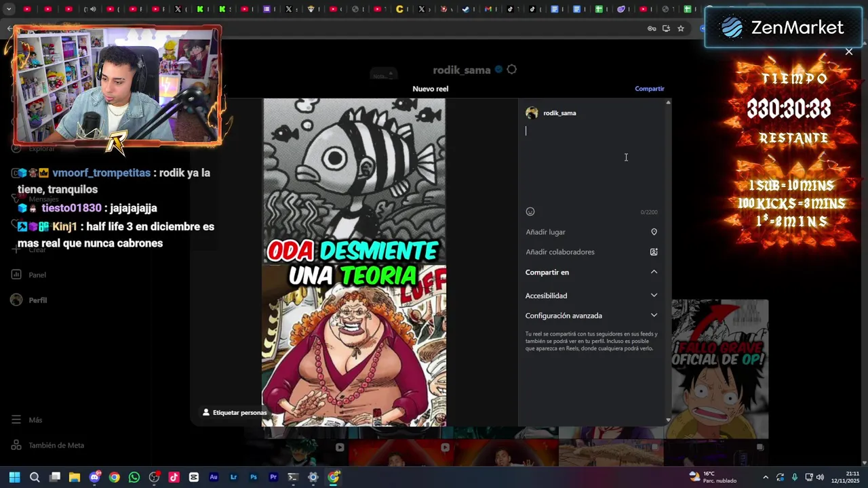The image size is (868, 488).
Task: Open File Explorer from taskbar
Action: pos(75,477)
